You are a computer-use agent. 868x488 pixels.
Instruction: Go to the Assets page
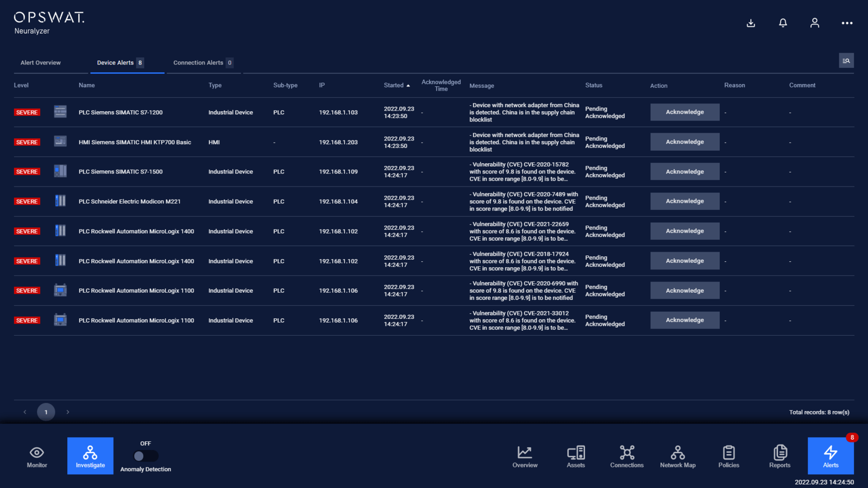(x=576, y=456)
